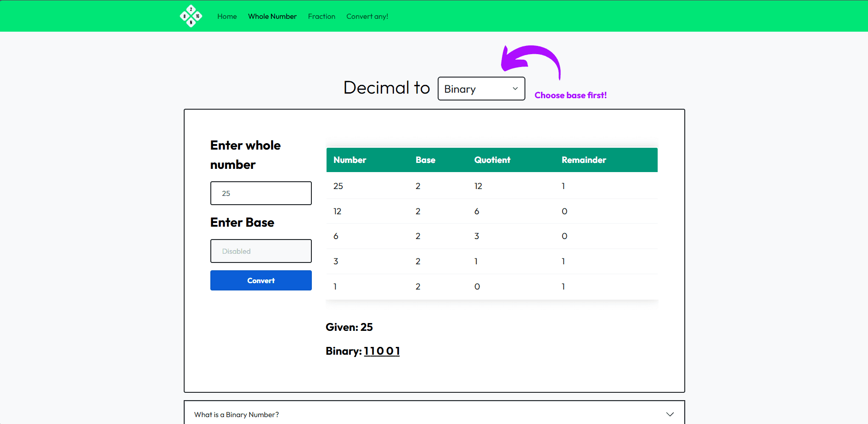Open the Whole Number nav link

pos(272,17)
